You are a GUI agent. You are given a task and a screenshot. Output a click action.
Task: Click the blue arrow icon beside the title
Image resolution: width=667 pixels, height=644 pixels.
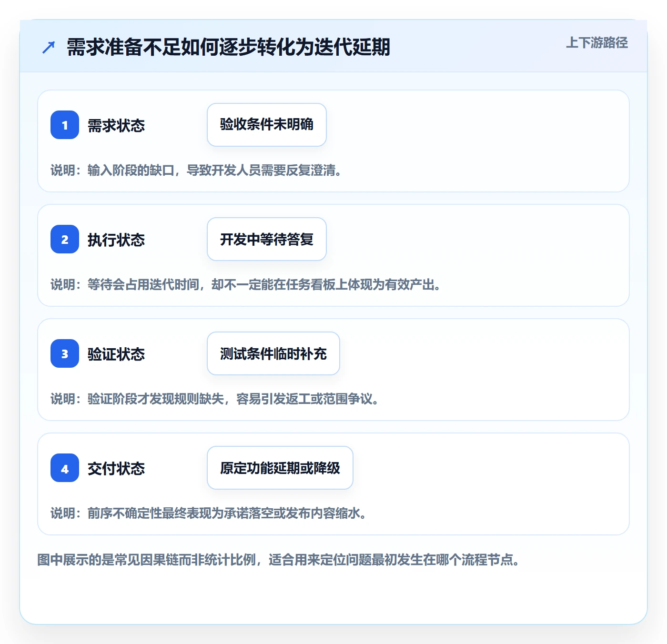point(49,47)
